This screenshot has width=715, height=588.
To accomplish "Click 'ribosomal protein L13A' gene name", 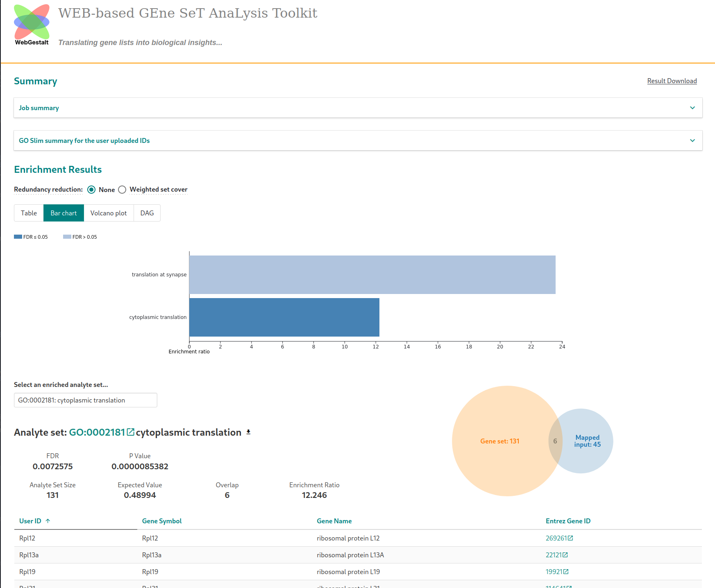I will [350, 555].
